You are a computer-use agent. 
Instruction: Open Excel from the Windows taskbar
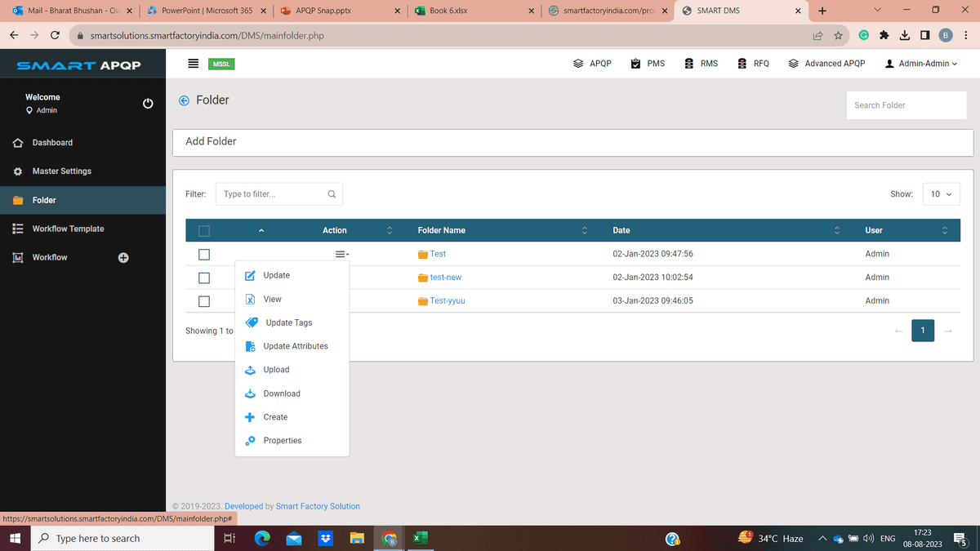coord(420,538)
